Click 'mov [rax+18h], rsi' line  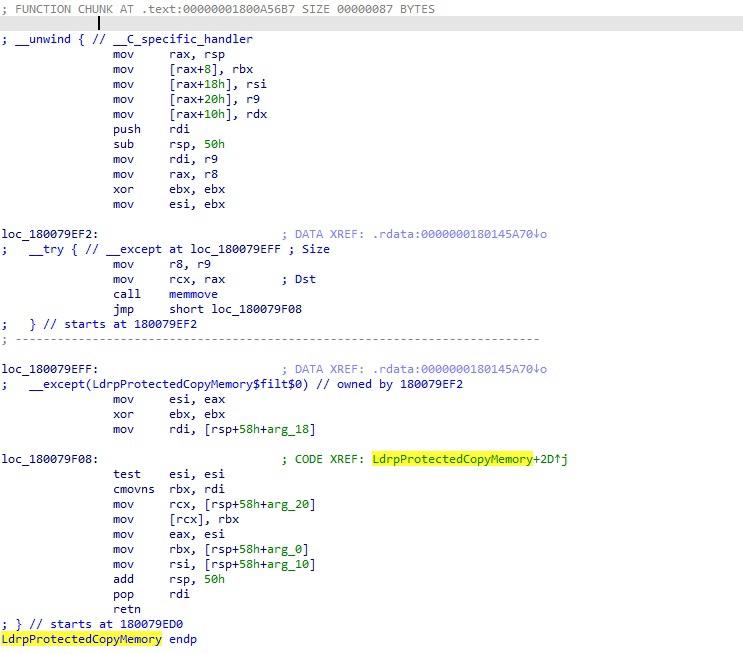(190, 84)
